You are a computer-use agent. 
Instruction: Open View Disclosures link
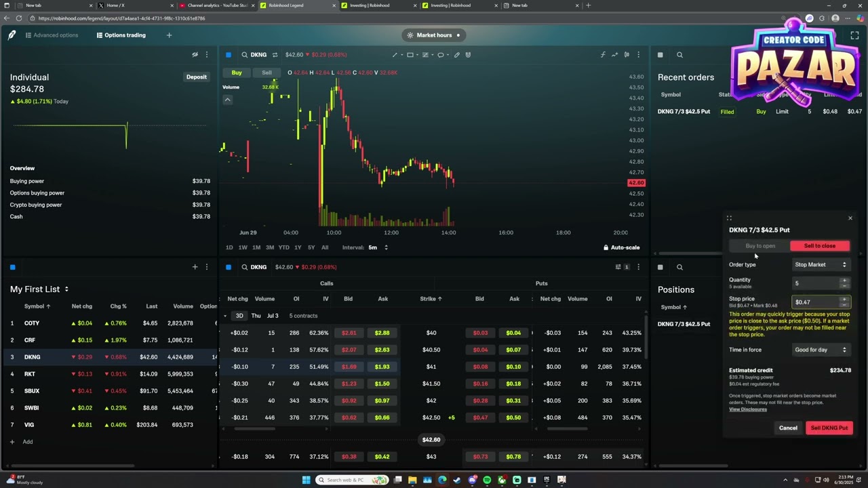(x=748, y=409)
